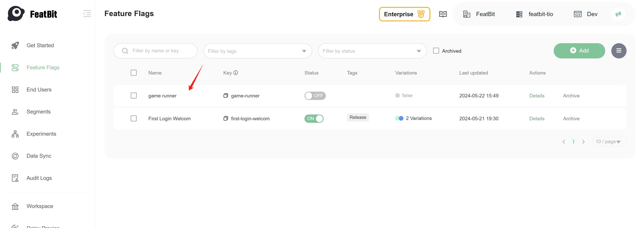Copy the game-runner key with copy icon

click(226, 96)
